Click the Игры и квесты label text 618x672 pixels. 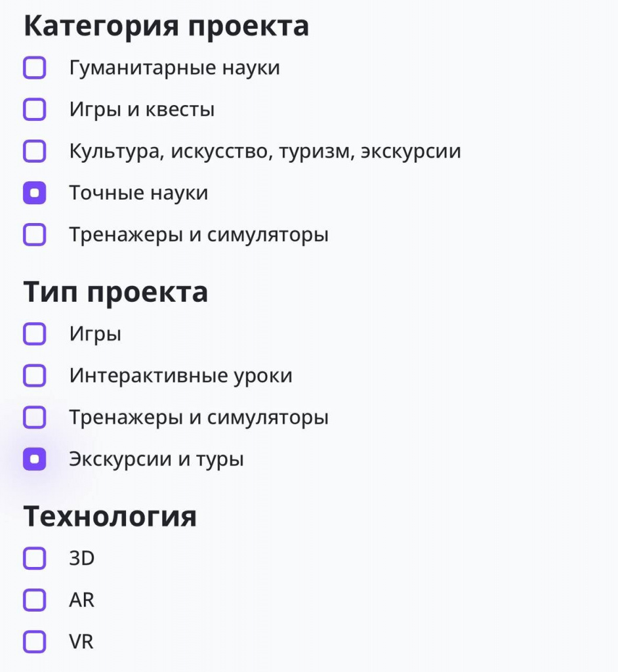142,110
